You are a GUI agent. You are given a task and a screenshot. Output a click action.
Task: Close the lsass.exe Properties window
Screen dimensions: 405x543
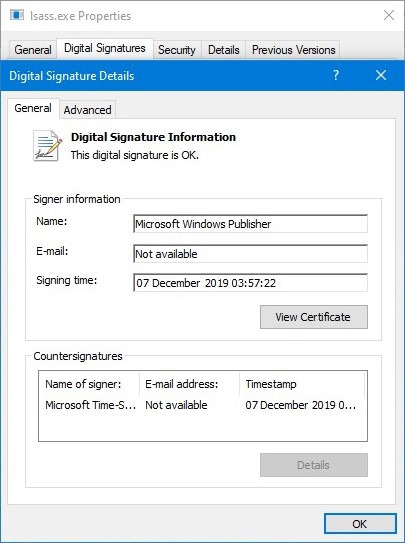pos(389,15)
